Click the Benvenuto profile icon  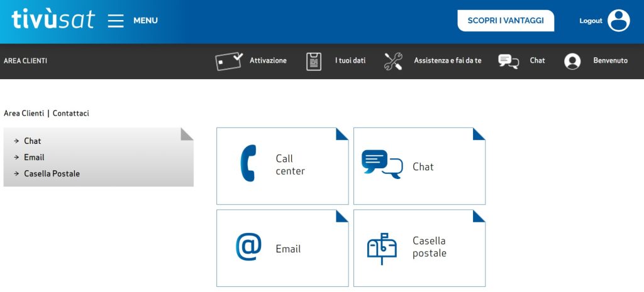click(x=572, y=61)
